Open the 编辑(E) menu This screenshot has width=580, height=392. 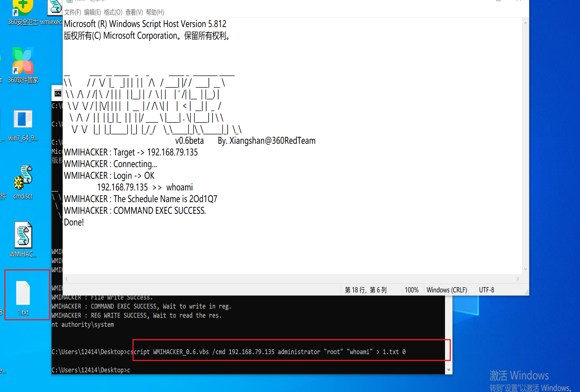coord(92,12)
